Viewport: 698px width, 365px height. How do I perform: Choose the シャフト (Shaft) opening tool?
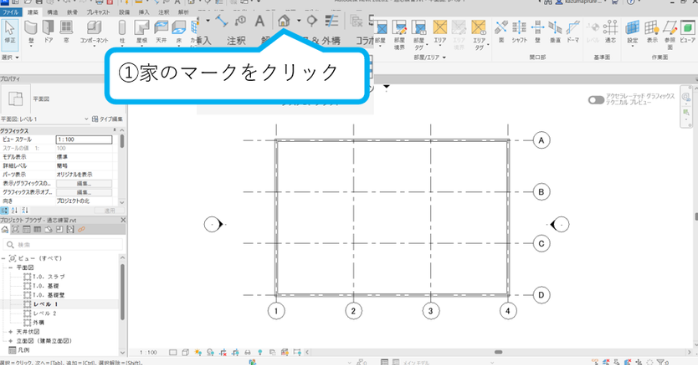[x=519, y=31]
